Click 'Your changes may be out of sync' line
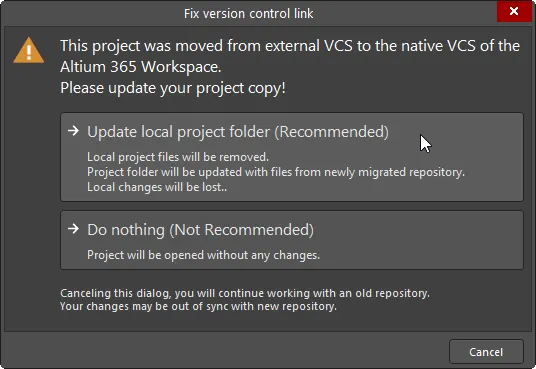This screenshot has width=536, height=369. pyautogui.click(x=198, y=306)
